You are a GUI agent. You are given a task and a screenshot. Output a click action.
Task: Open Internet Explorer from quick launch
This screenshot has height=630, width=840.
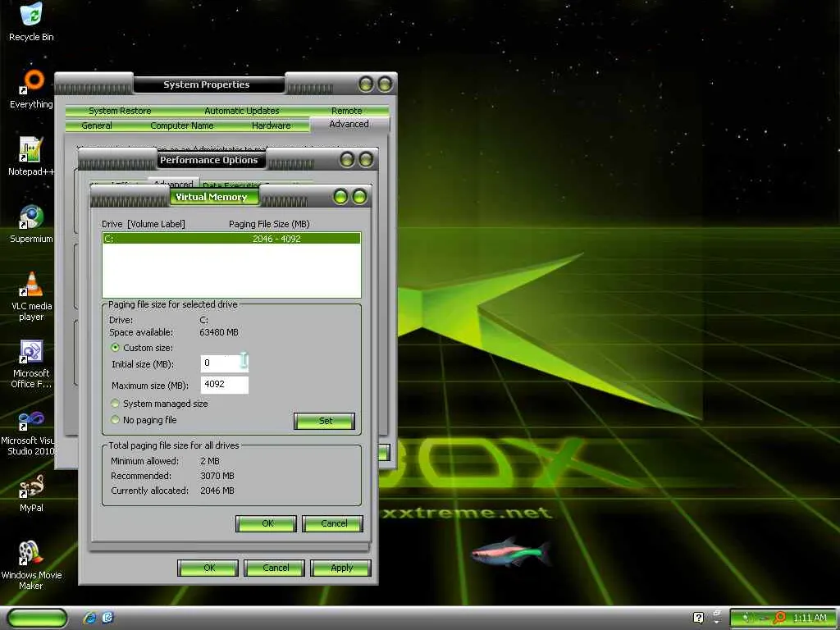click(90, 618)
